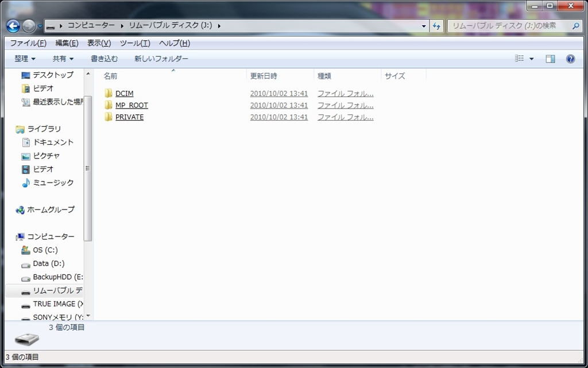This screenshot has width=588, height=368.
Task: Select リムーバブル デ... drive in navigation pane
Action: pos(58,291)
